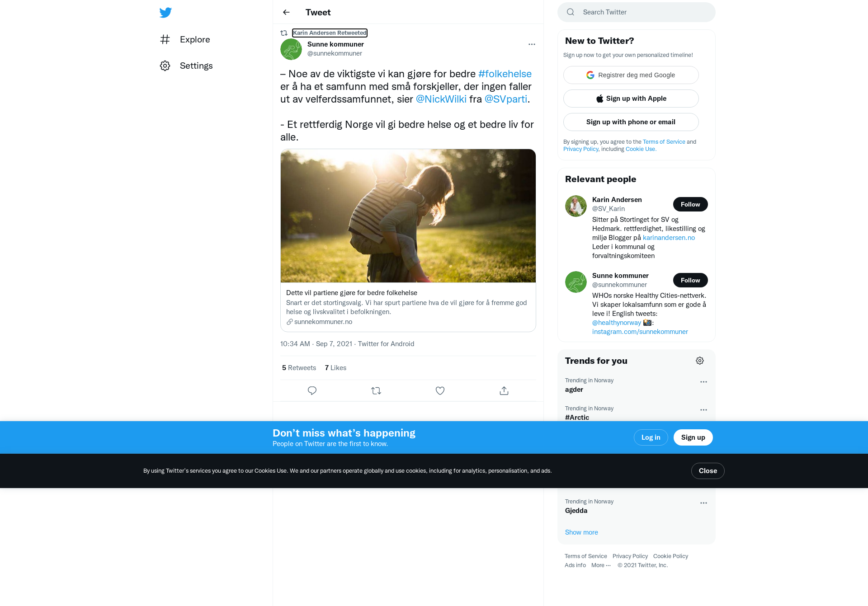This screenshot has width=868, height=606.
Task: Open more options for agder trend
Action: [703, 382]
